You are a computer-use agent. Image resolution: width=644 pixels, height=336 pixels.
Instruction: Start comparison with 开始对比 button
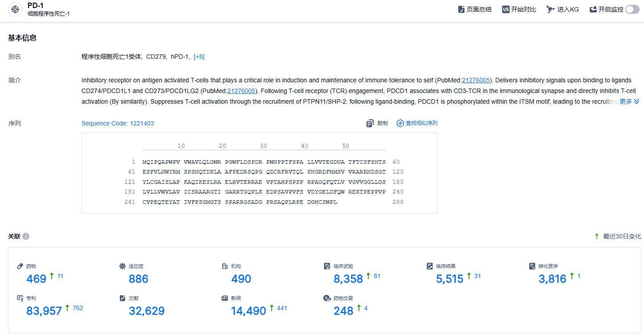519,9
